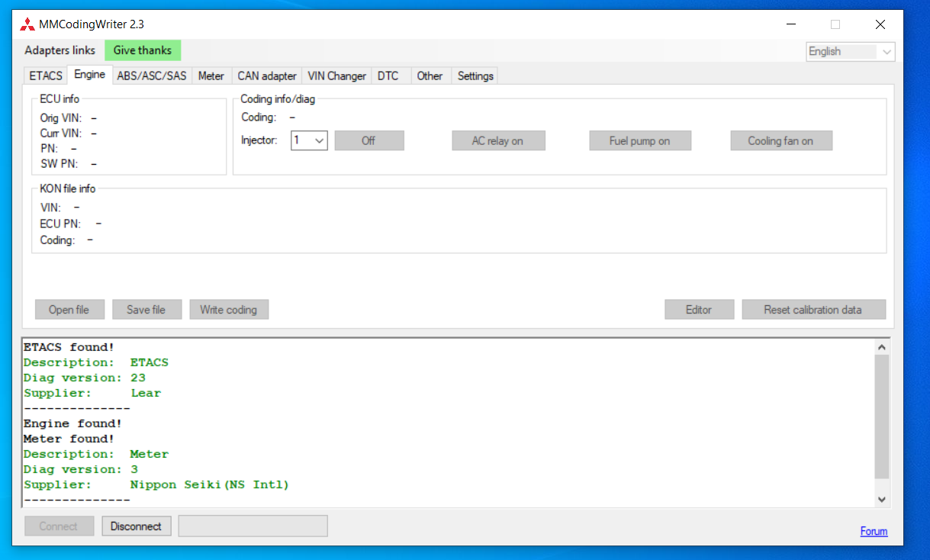
Task: Activate the Fuel pump on button
Action: tap(639, 140)
